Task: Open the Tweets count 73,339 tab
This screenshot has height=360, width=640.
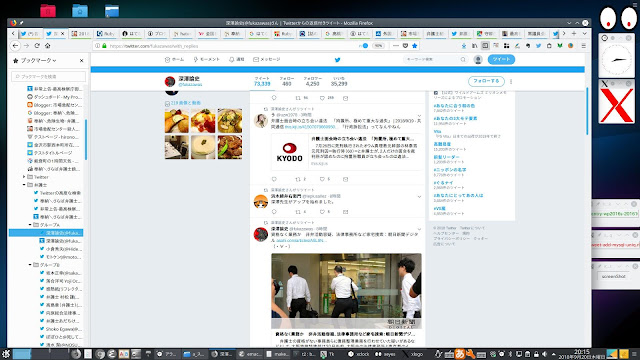Action: point(262,81)
